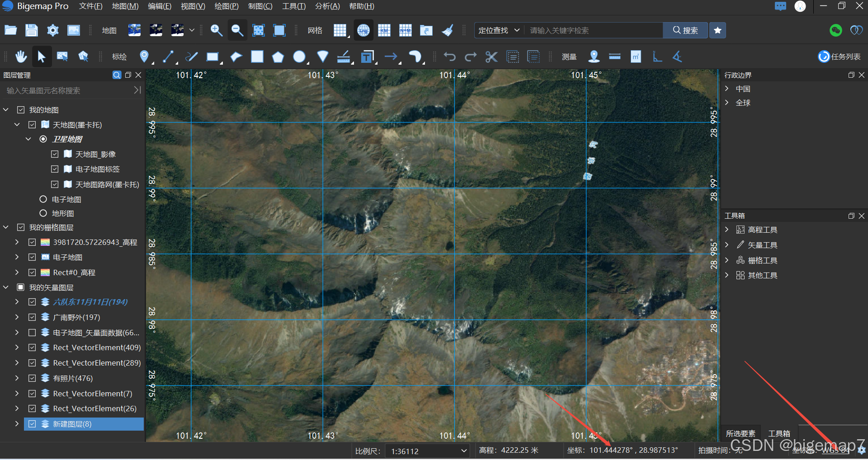868x460 pixels.
Task: Select the arrow pointer tool
Action: click(x=42, y=56)
